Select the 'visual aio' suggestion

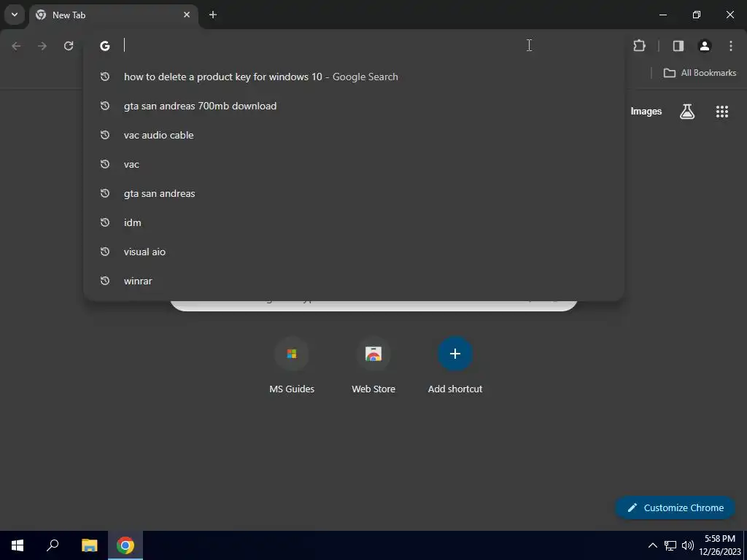coord(354,252)
